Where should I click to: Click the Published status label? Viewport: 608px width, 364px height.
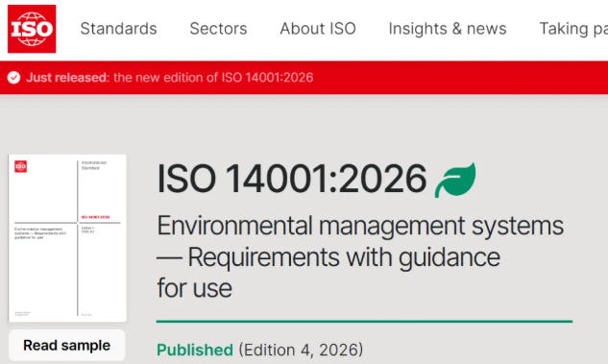click(195, 350)
